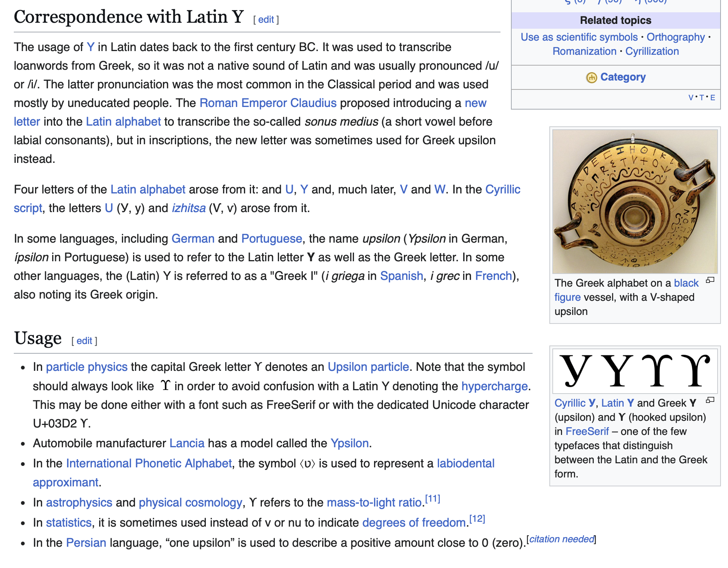Image resolution: width=728 pixels, height=568 pixels.
Task: Open the labiodental link
Action: tap(466, 463)
